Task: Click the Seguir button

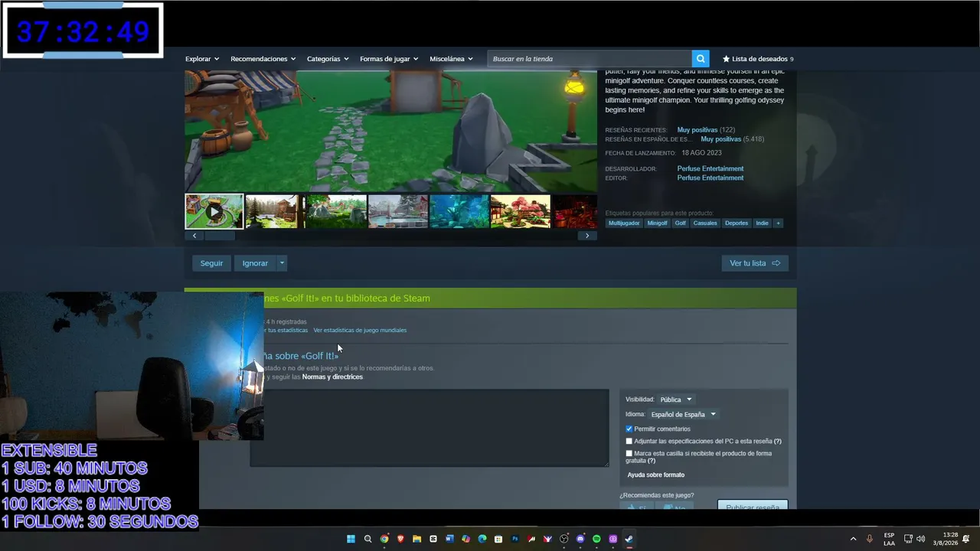Action: [x=211, y=263]
